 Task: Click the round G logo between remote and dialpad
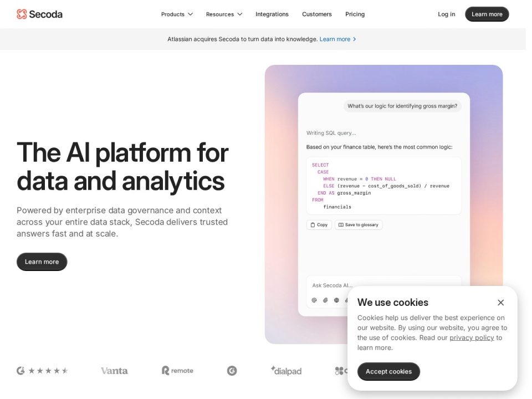coord(232,371)
